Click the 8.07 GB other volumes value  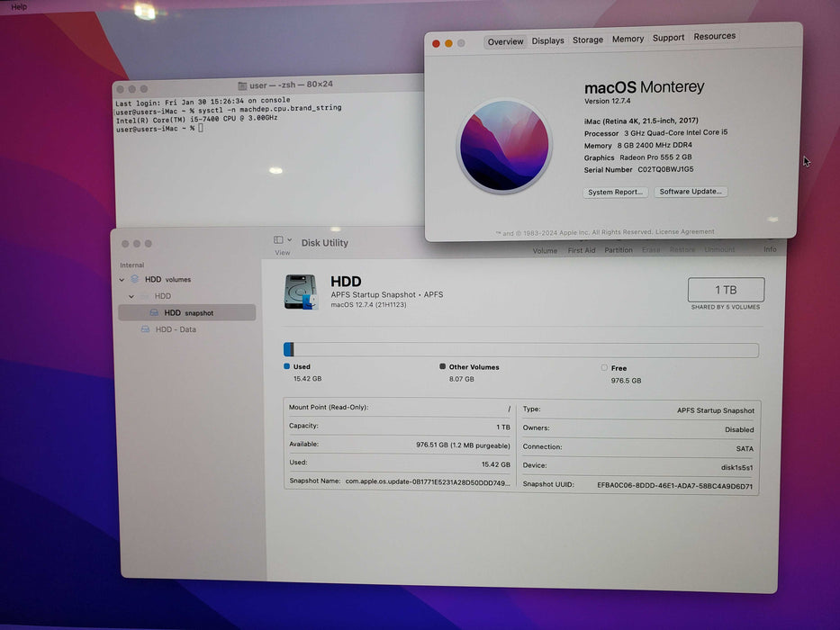point(461,379)
